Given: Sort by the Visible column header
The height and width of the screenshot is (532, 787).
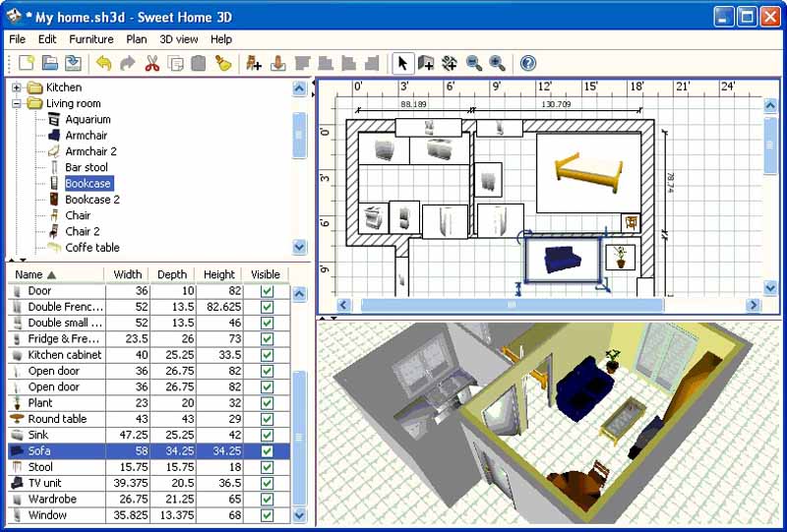Looking at the screenshot, I should (x=266, y=274).
